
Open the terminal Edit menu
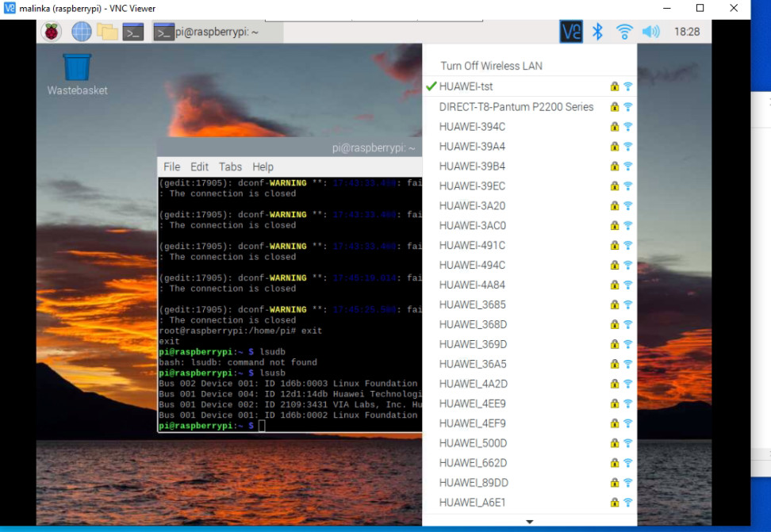(199, 166)
